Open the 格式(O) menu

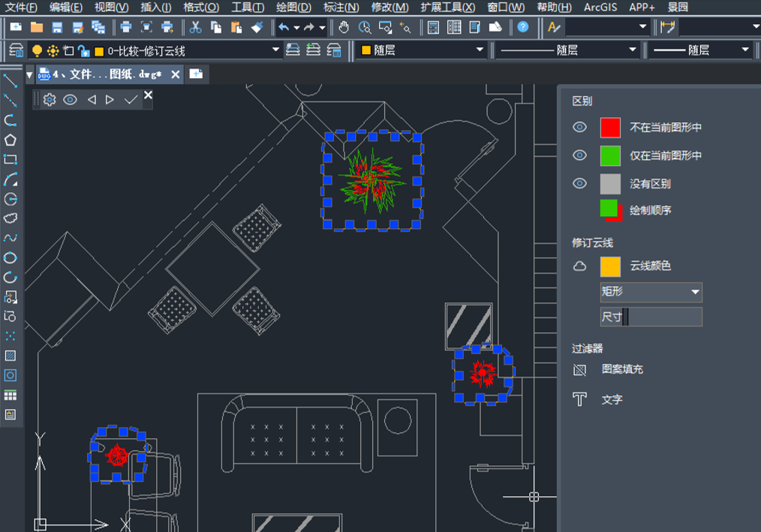[x=201, y=8]
